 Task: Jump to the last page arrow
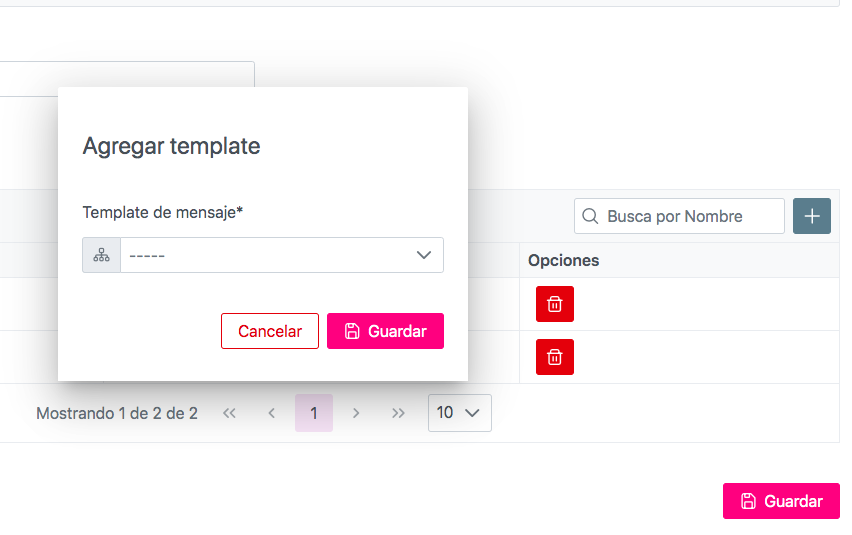coord(399,413)
